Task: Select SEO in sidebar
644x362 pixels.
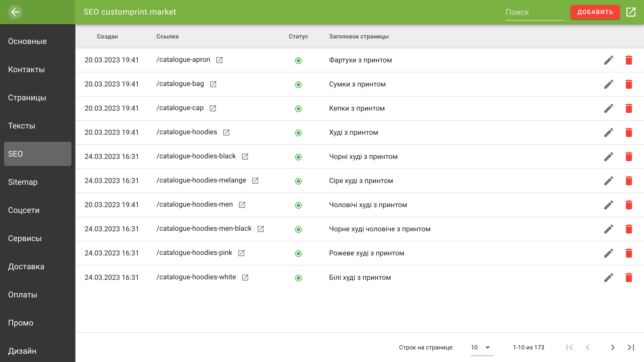Action: point(38,154)
